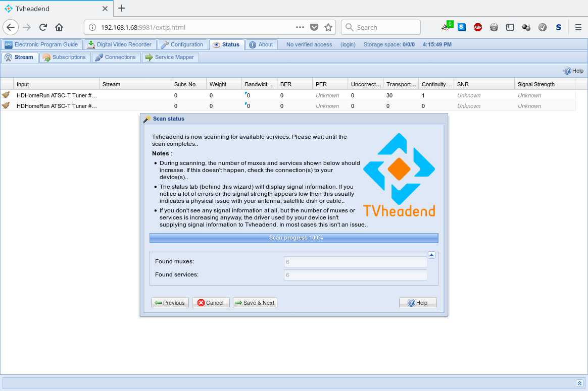Image resolution: width=588 pixels, height=391 pixels.
Task: Click the Firefox home icon
Action: coord(59,27)
